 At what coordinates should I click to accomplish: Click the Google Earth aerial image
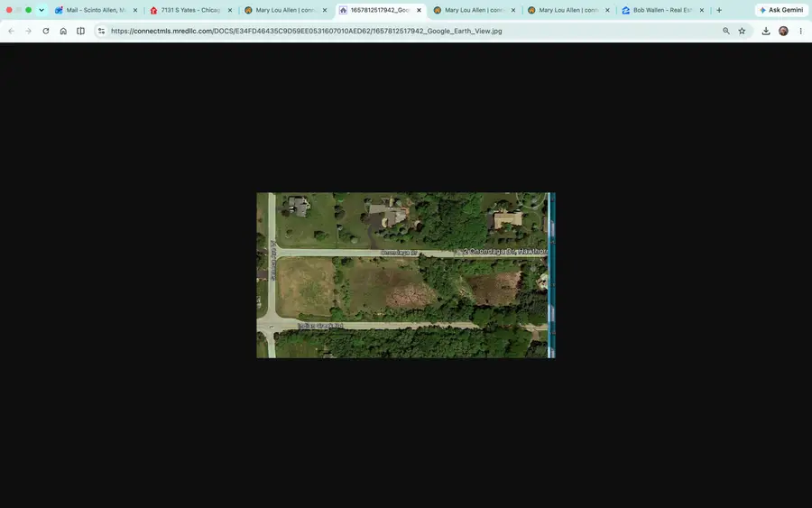(405, 275)
